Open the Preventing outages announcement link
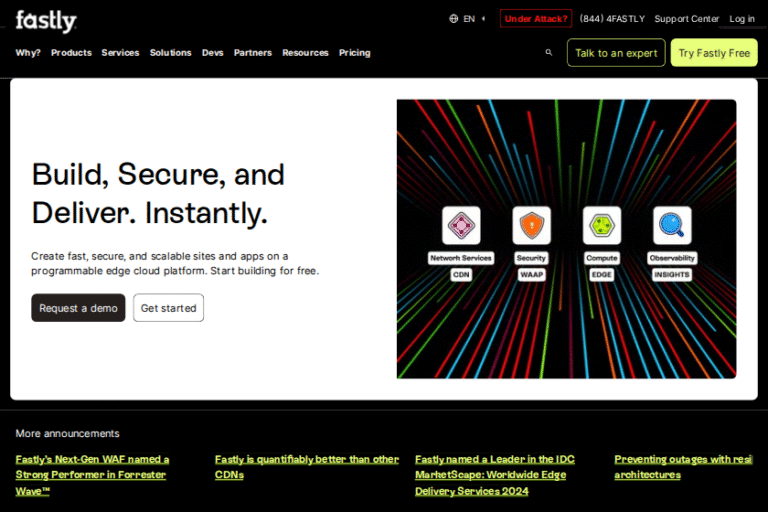Screen dimensions: 768x512 (683, 467)
